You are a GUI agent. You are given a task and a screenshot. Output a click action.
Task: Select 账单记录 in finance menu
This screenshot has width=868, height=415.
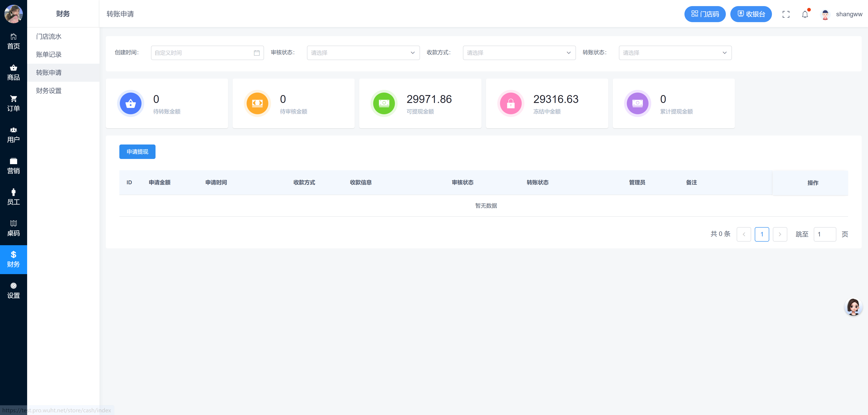[x=49, y=54]
